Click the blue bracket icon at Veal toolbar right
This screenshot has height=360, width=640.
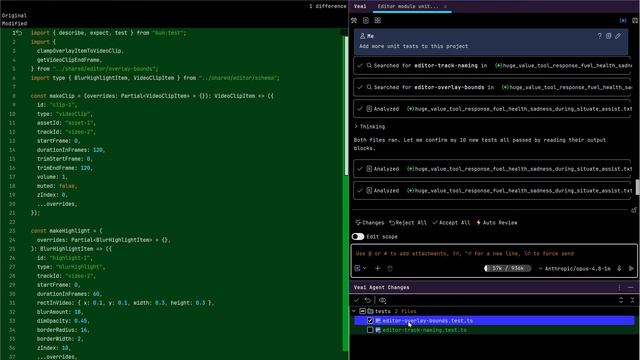point(623,20)
